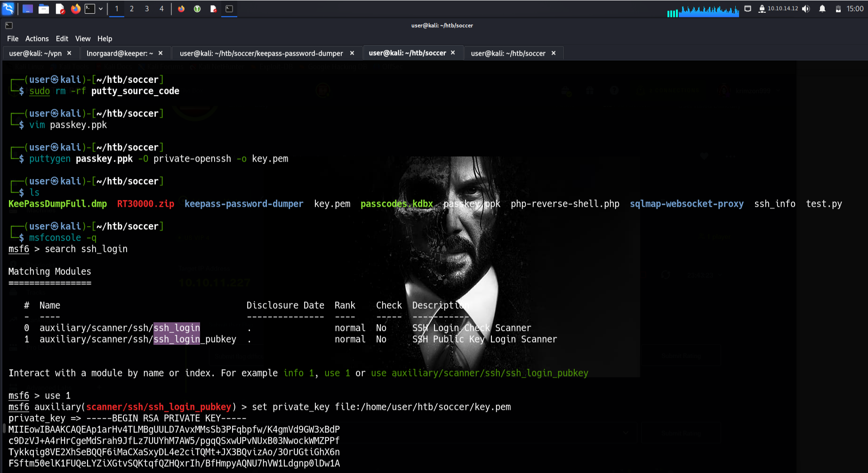Open the Help menu
Viewport: 868px width, 473px height.
click(x=104, y=39)
